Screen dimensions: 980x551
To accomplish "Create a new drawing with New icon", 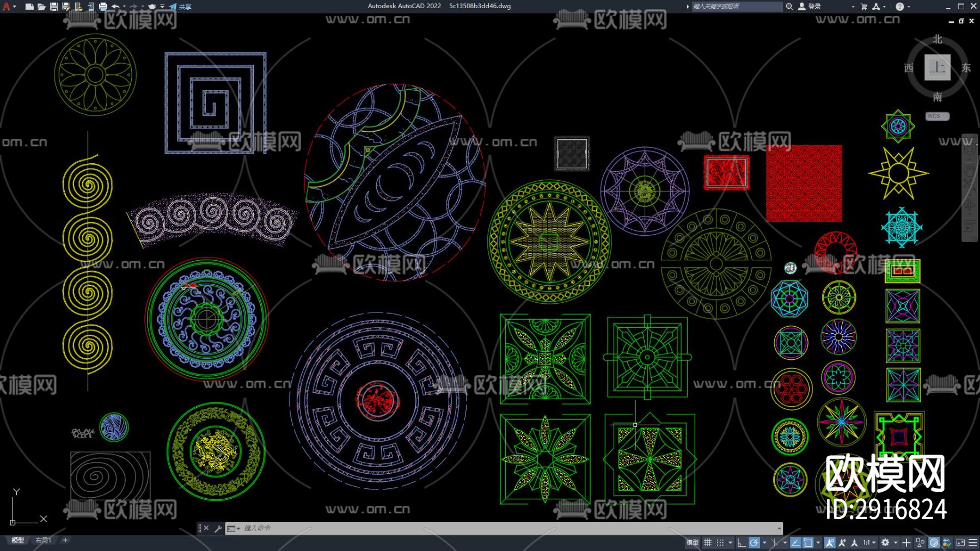I will tap(29, 7).
